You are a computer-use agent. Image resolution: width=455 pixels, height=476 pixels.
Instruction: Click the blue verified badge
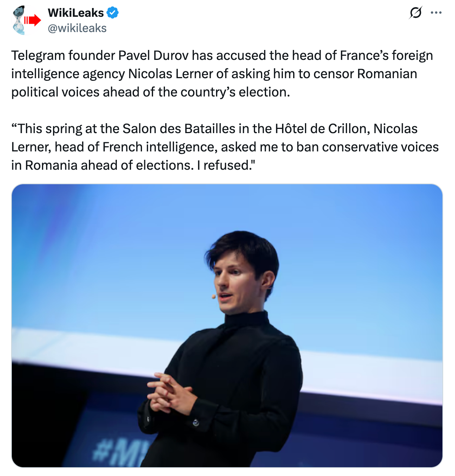(113, 13)
